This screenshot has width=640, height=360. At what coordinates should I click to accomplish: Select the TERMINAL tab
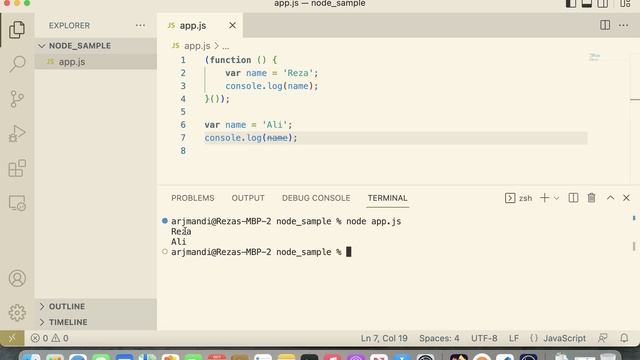pos(387,198)
